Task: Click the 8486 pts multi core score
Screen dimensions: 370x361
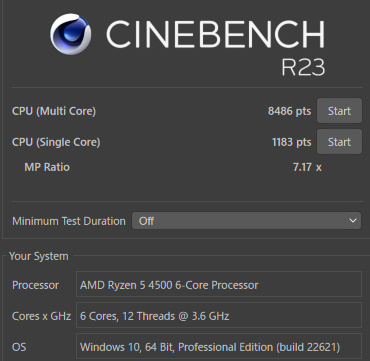Action: [289, 111]
